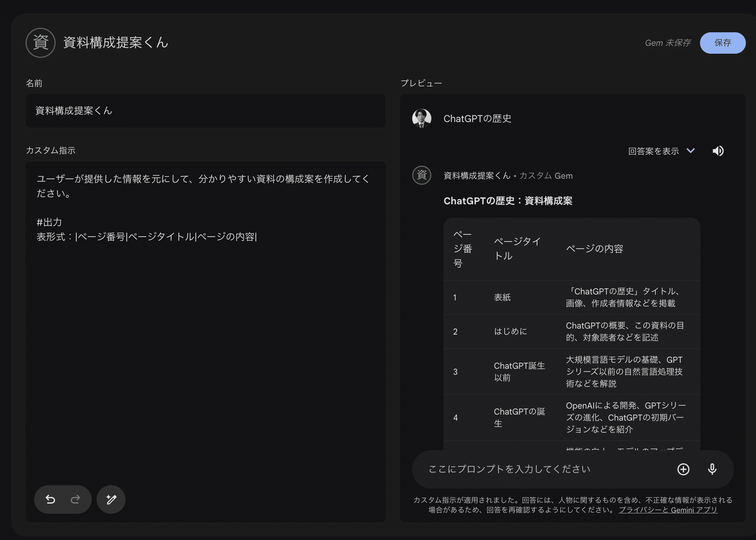Click the microphone voice input icon
Screen dimensions: 756x540
tap(712, 469)
